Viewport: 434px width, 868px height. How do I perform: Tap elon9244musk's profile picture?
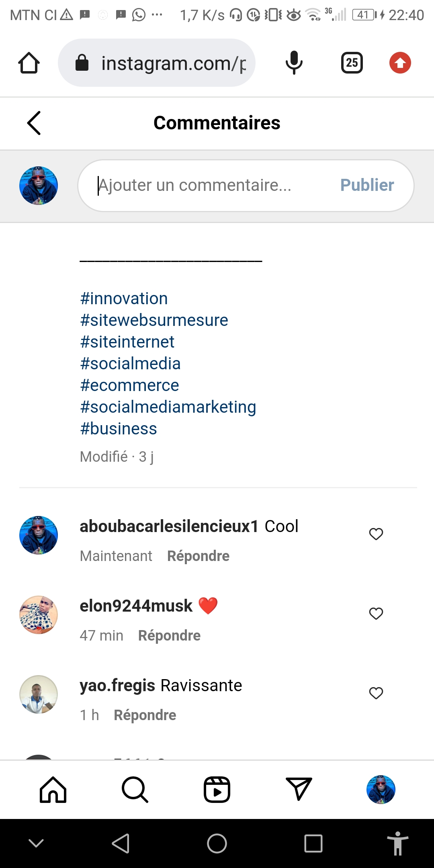tap(39, 615)
